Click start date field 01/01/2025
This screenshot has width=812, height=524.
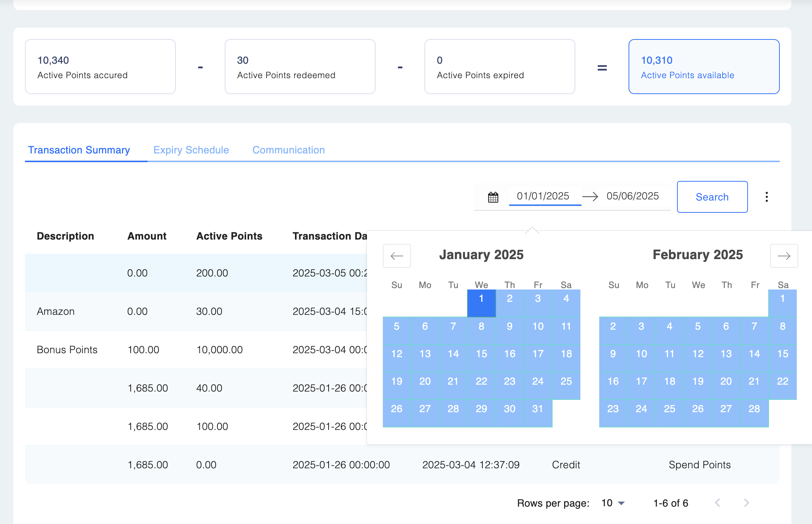pos(543,196)
